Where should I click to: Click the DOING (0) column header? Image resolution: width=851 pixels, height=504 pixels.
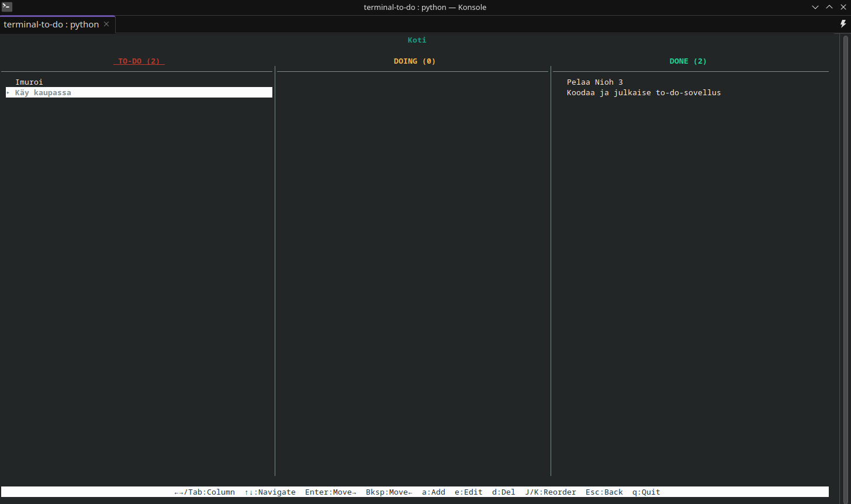414,61
